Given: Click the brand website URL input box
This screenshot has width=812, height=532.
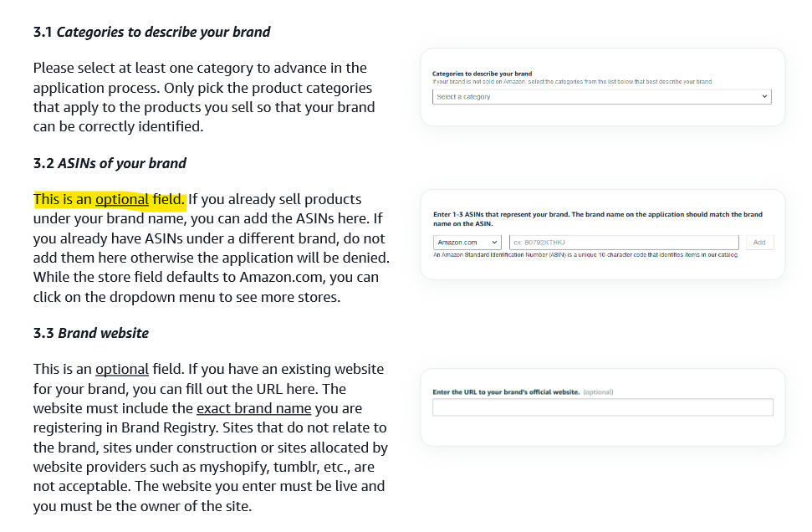Looking at the screenshot, I should (x=603, y=407).
